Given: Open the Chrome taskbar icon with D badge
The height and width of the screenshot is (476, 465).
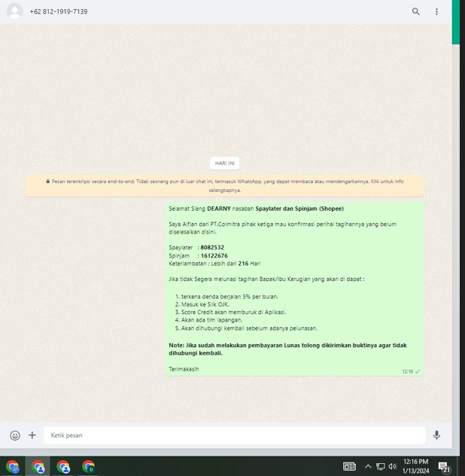Looking at the screenshot, I should [88, 467].
